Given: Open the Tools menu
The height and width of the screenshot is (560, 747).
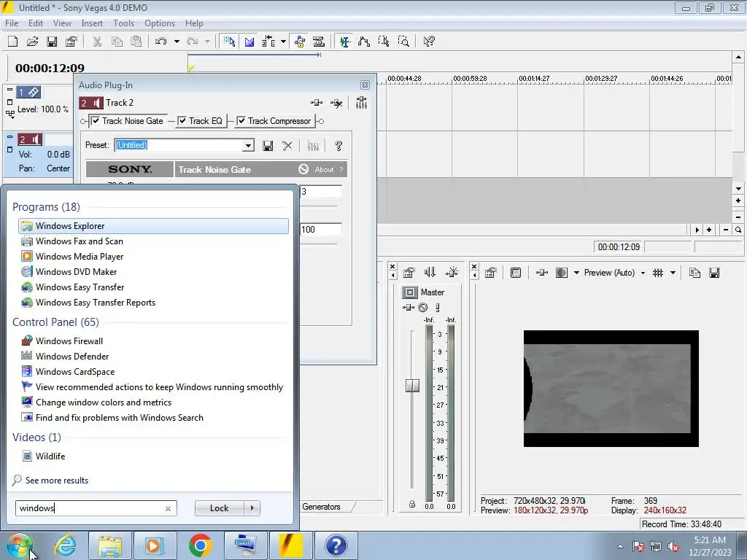Looking at the screenshot, I should (123, 23).
